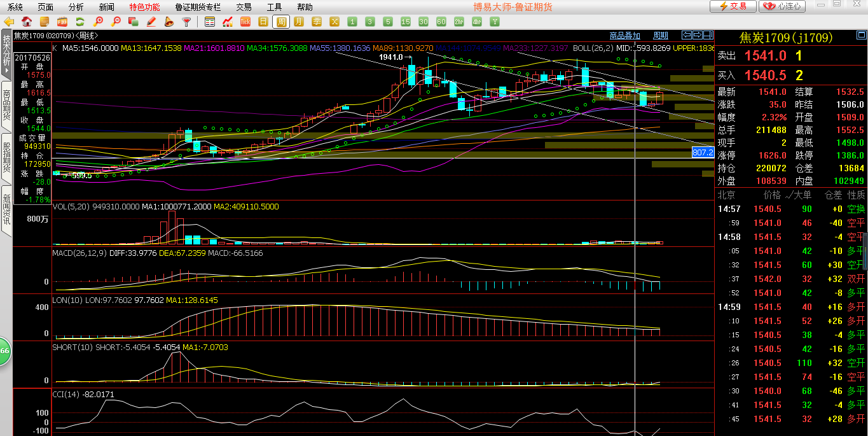Select 60-minute period button
The height and width of the screenshot is (436, 868).
point(441,22)
